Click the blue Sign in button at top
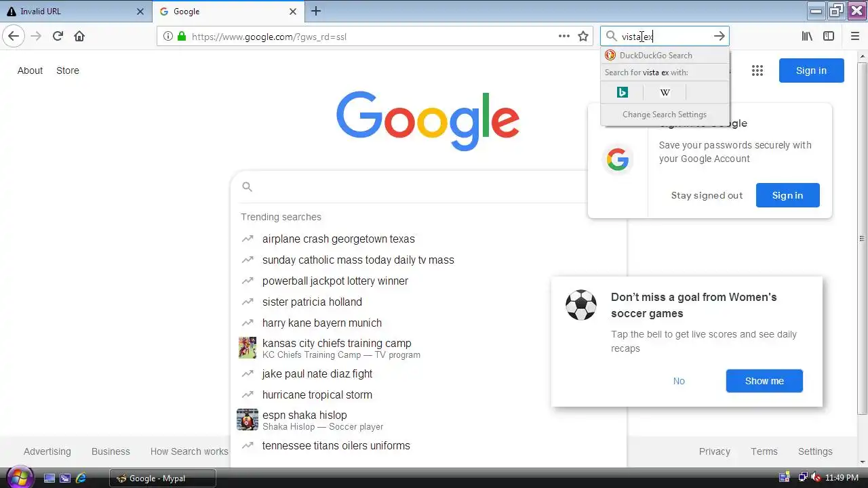This screenshot has height=488, width=868. 811,70
